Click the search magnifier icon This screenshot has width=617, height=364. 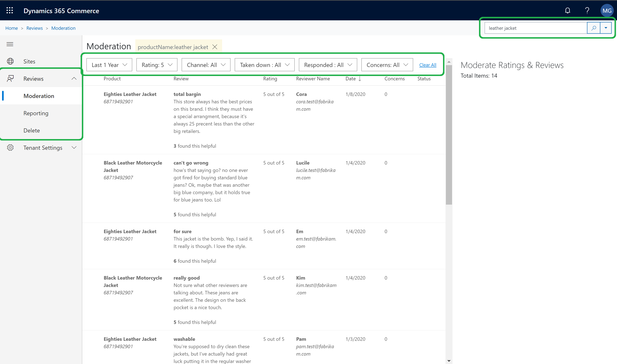pyautogui.click(x=594, y=28)
